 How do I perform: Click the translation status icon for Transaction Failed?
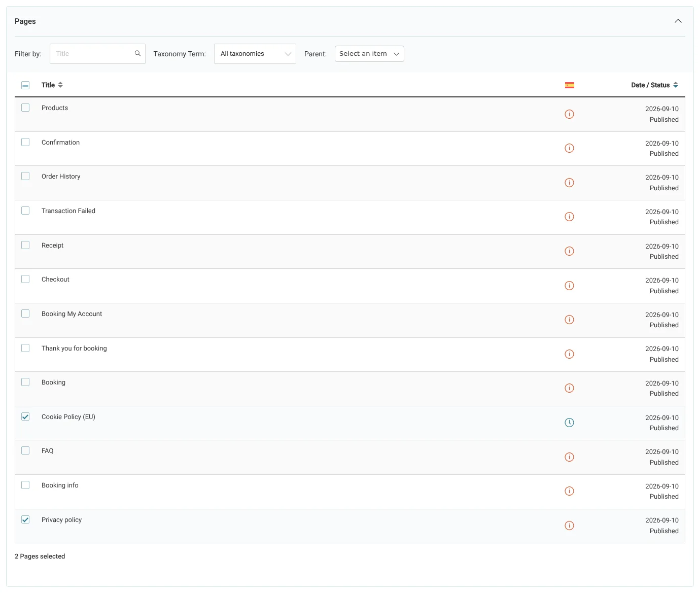coord(570,217)
